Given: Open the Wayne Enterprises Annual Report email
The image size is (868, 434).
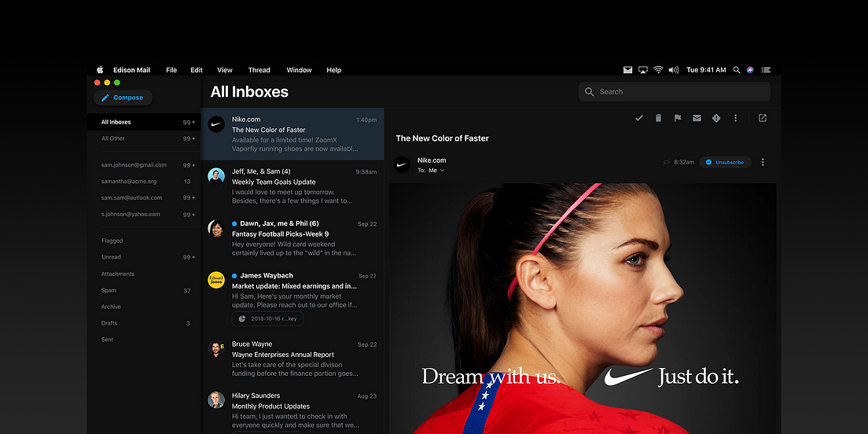Looking at the screenshot, I should point(292,359).
